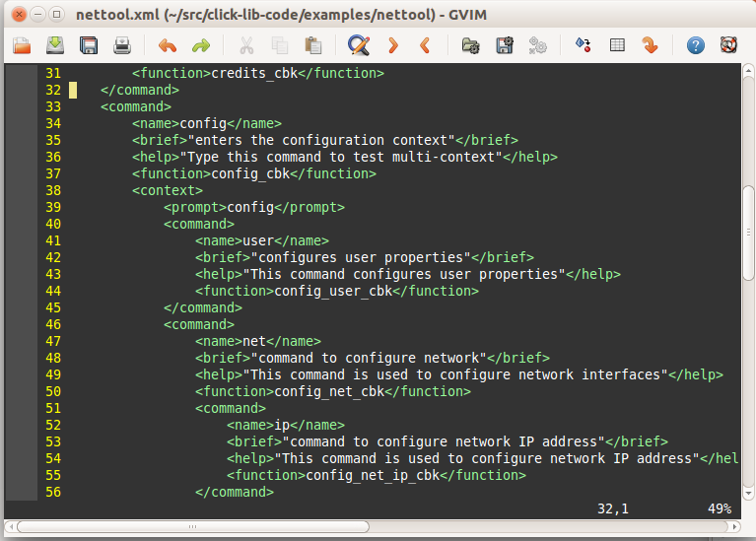756x541 pixels.
Task: Open a file with the toolbar Open icon
Action: (x=22, y=45)
